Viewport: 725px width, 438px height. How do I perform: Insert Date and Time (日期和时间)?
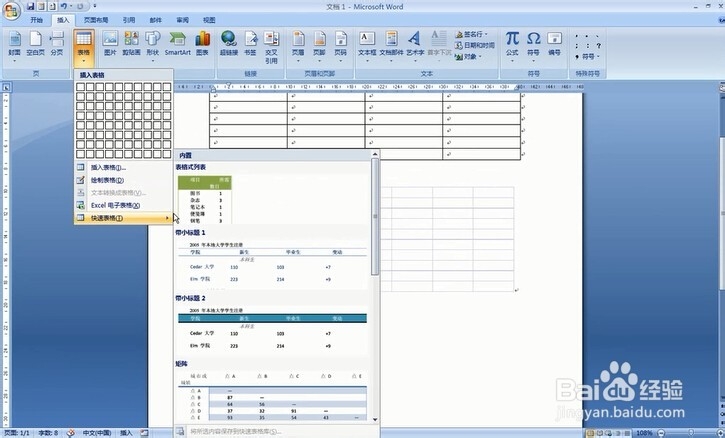pos(474,45)
